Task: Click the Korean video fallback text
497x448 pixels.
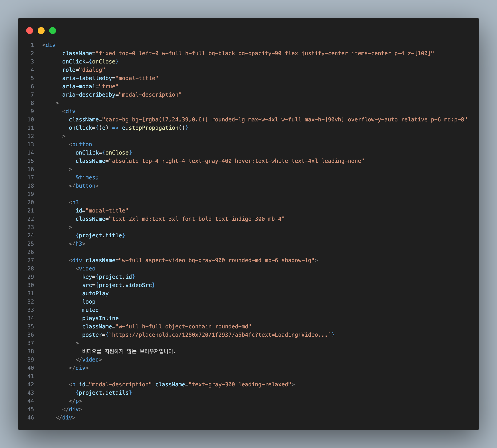Action: (x=129, y=351)
